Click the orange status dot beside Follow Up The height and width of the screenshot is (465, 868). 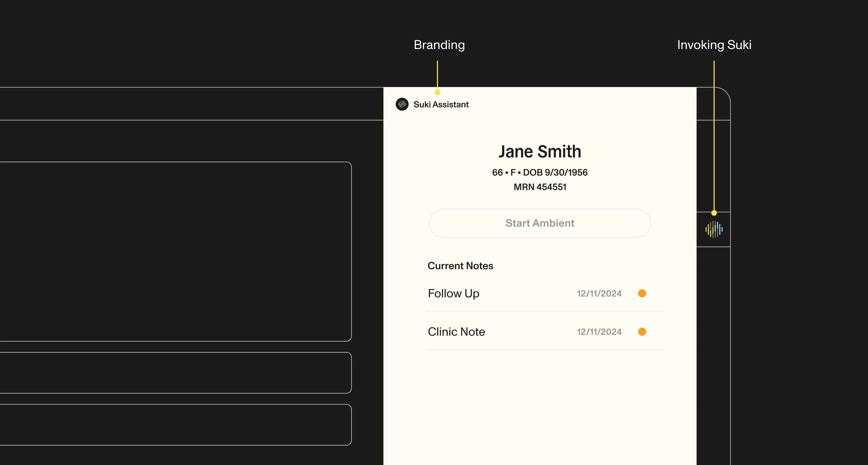pyautogui.click(x=642, y=293)
